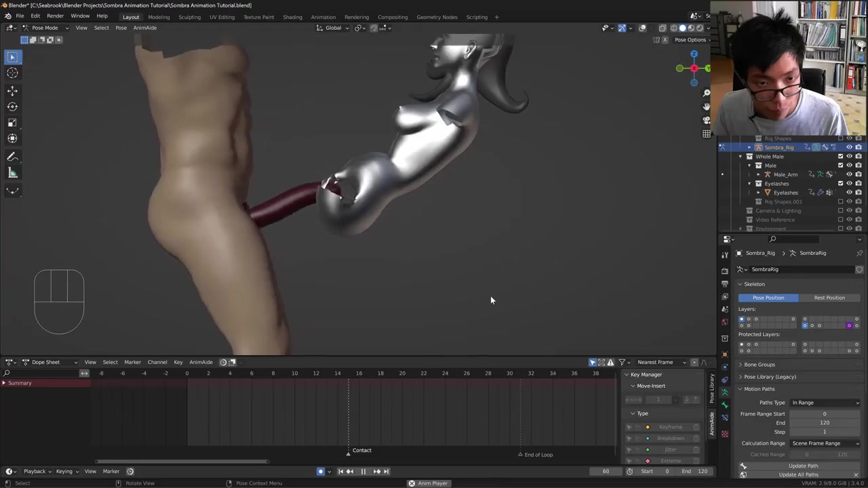Select the Move tool in the toolbar

pos(12,90)
